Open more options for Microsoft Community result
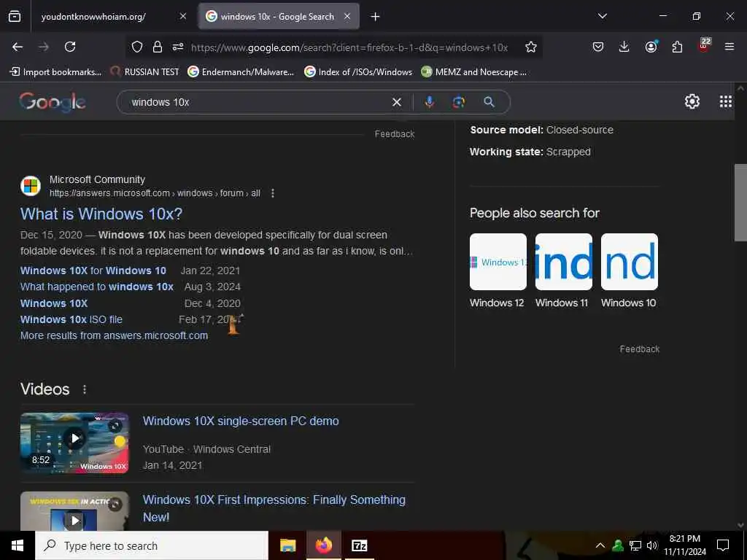Viewport: 747px width, 560px height. pos(273,193)
